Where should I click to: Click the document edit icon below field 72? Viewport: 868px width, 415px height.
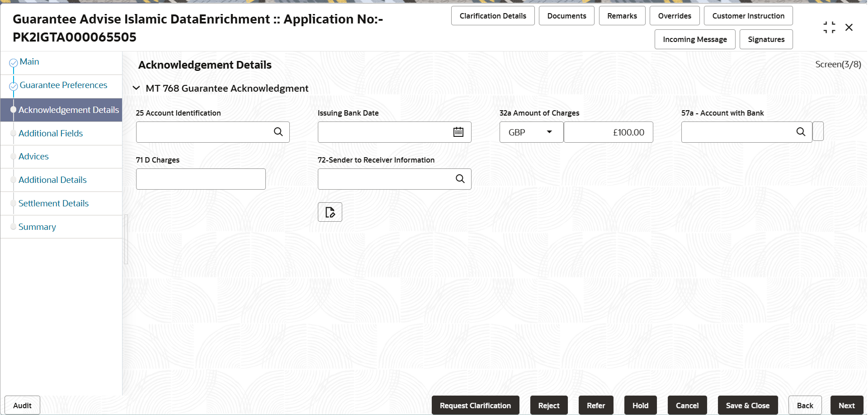(x=330, y=212)
